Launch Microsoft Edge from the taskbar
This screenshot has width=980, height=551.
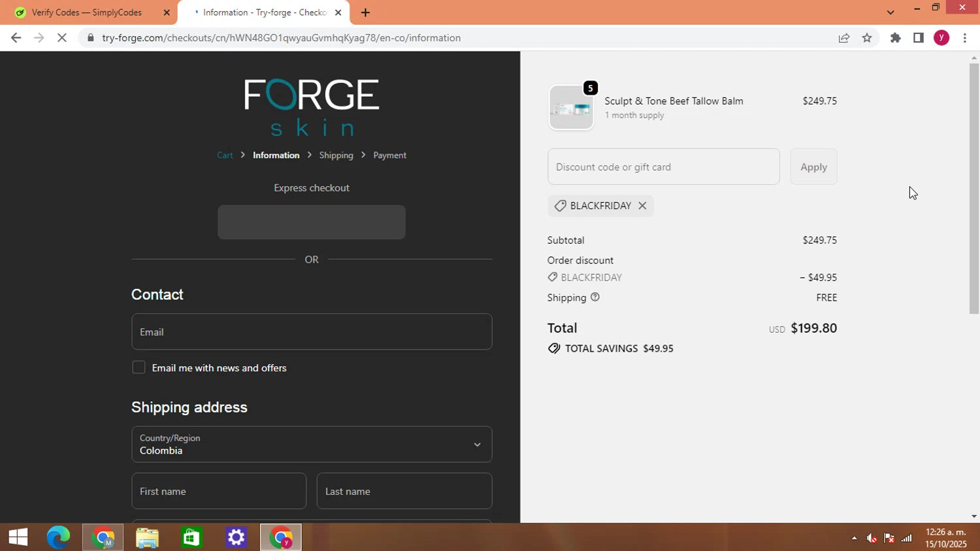58,537
